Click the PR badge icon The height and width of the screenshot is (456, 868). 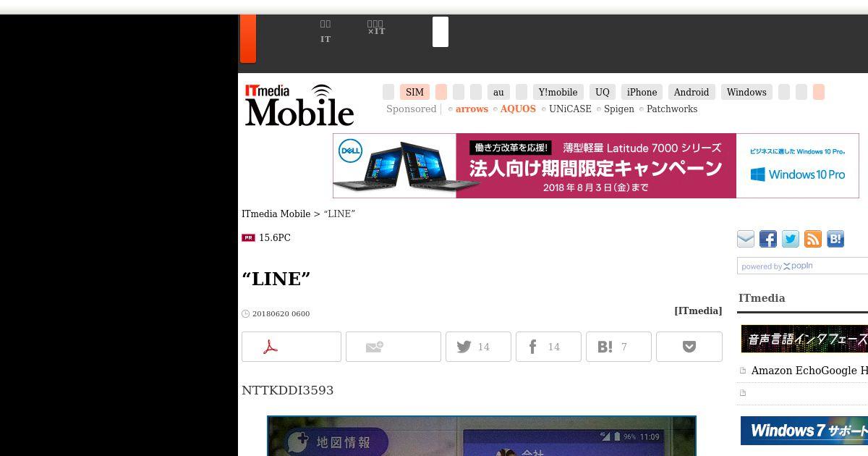coord(248,237)
